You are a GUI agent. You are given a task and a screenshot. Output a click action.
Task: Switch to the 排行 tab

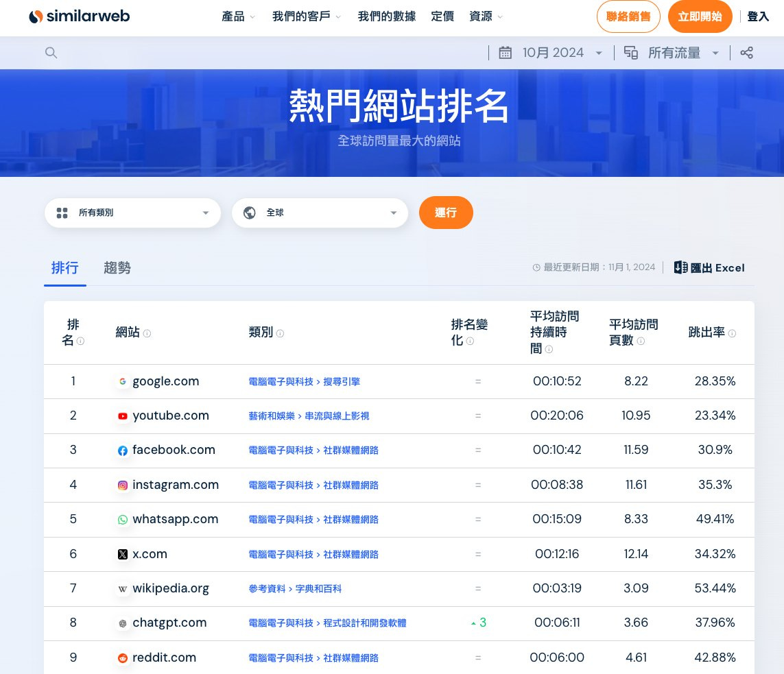tap(65, 268)
